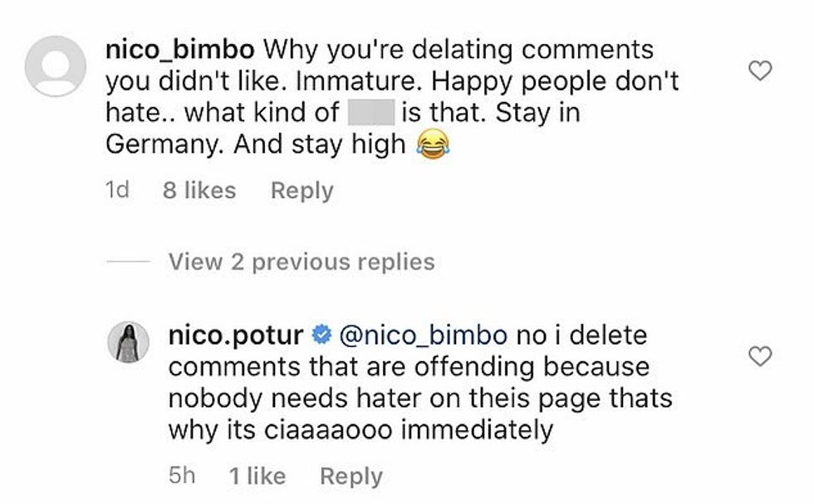Open nico_bimbo's default gray profile picture

point(56,66)
